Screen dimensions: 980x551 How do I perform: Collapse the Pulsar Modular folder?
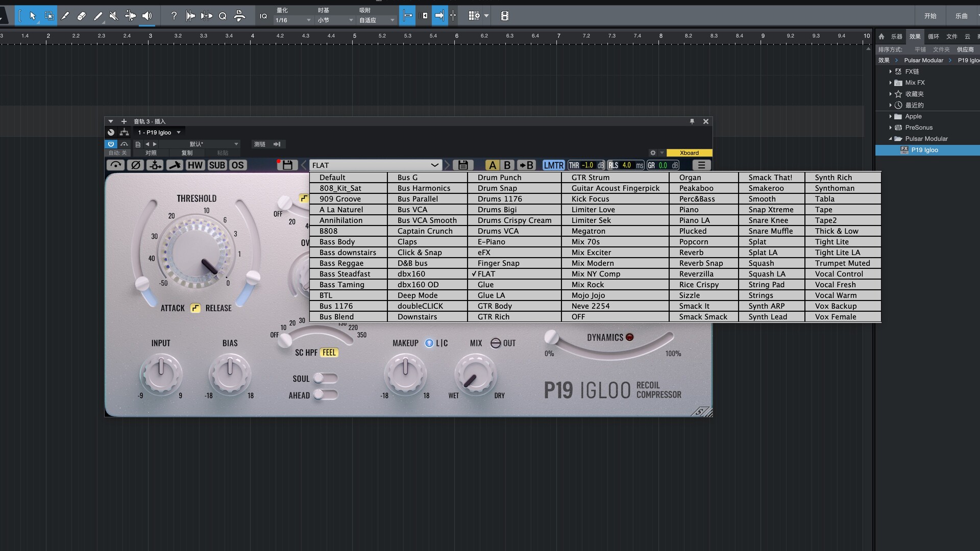890,139
